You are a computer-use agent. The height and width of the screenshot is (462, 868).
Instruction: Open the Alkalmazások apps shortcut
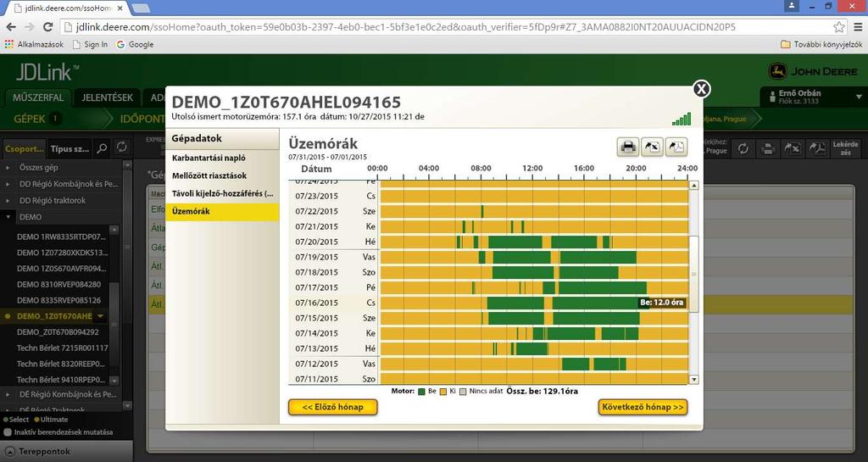click(34, 44)
